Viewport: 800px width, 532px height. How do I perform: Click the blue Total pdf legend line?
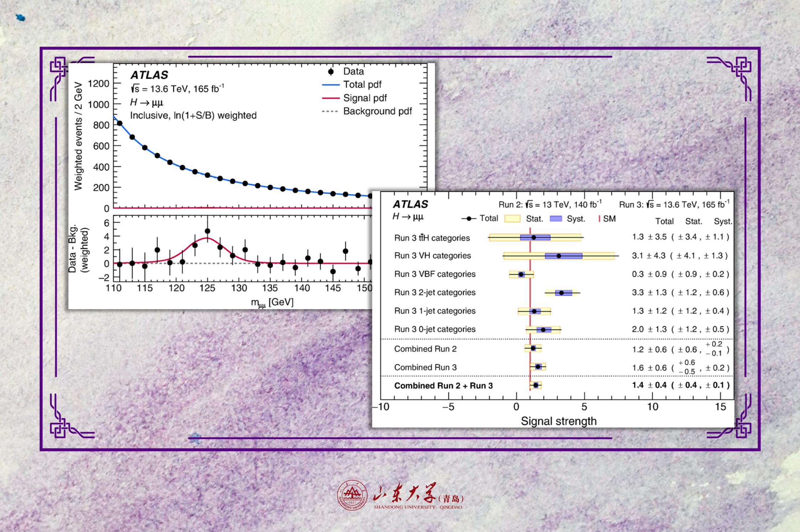tap(330, 85)
